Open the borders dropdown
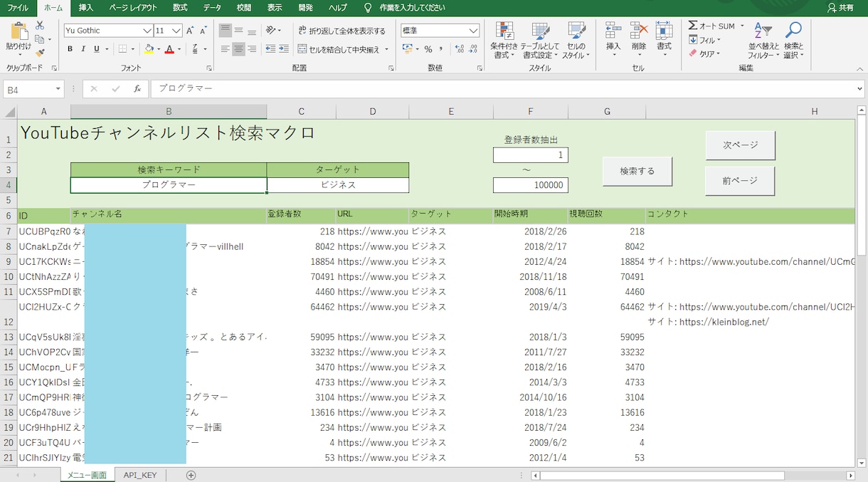Screen dimensions: 868x482 pyautogui.click(x=134, y=49)
